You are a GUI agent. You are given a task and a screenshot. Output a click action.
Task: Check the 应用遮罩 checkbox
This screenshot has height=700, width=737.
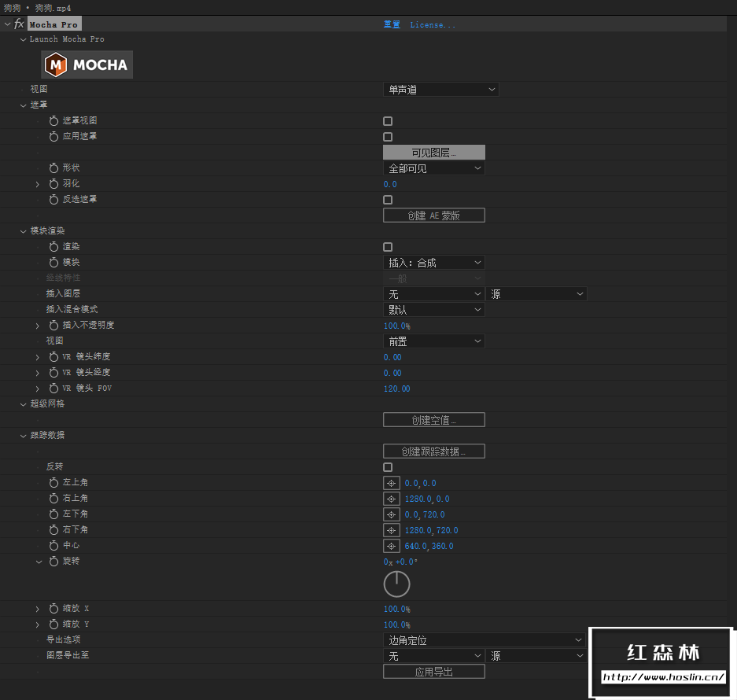point(387,136)
